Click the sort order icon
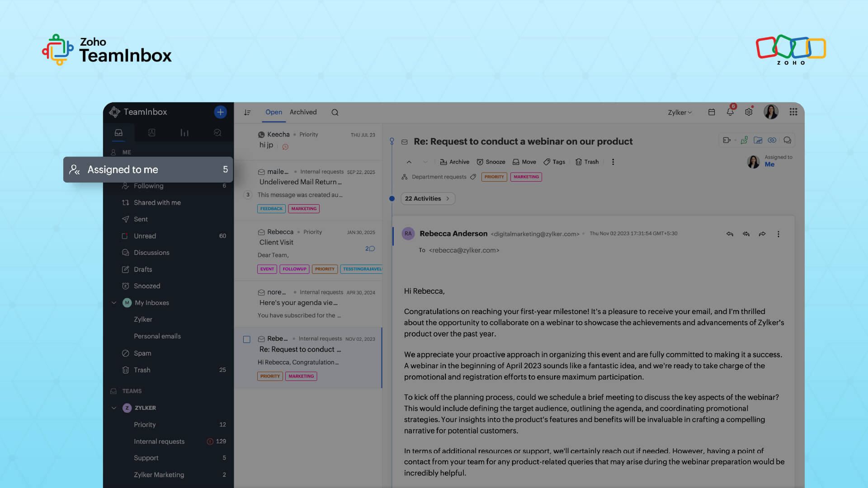 [247, 113]
